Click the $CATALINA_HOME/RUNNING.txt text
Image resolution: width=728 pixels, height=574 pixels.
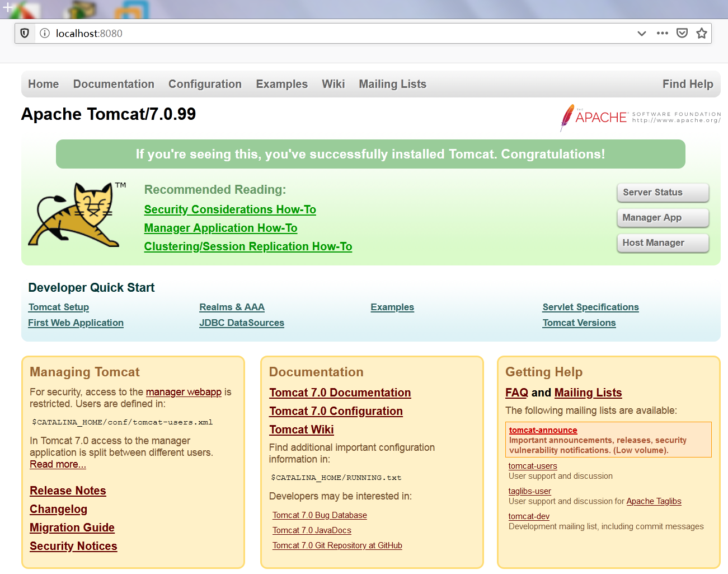pyautogui.click(x=336, y=478)
